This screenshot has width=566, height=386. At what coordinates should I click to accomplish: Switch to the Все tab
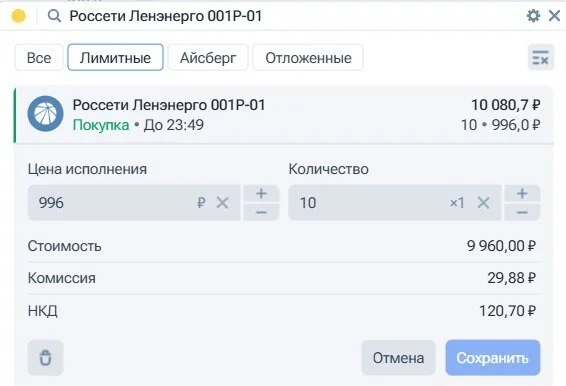[x=39, y=57]
